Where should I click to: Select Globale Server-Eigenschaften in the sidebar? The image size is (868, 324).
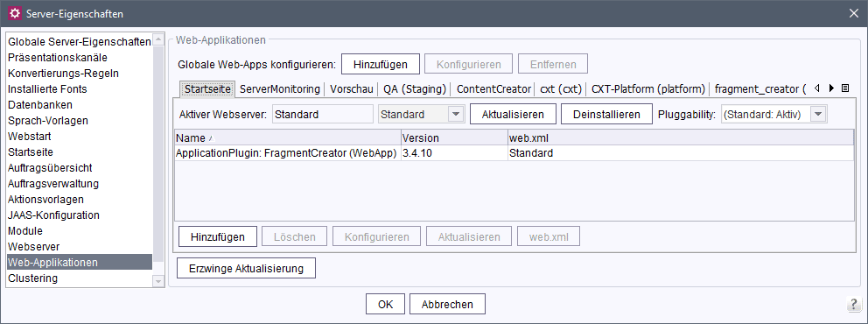click(79, 42)
